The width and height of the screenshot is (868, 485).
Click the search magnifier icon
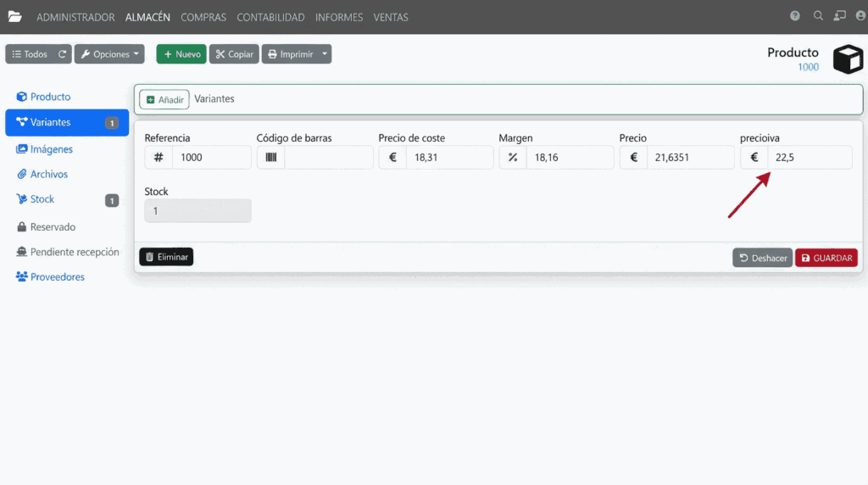(818, 16)
